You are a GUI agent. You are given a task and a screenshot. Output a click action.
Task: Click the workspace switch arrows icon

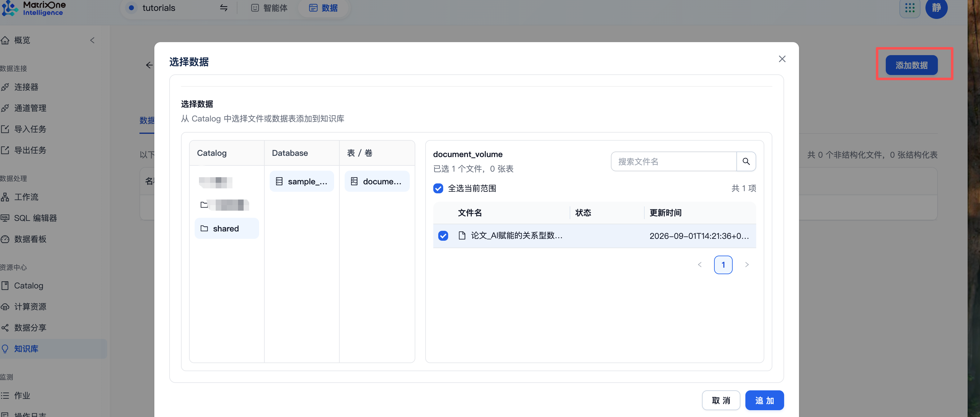click(x=224, y=8)
